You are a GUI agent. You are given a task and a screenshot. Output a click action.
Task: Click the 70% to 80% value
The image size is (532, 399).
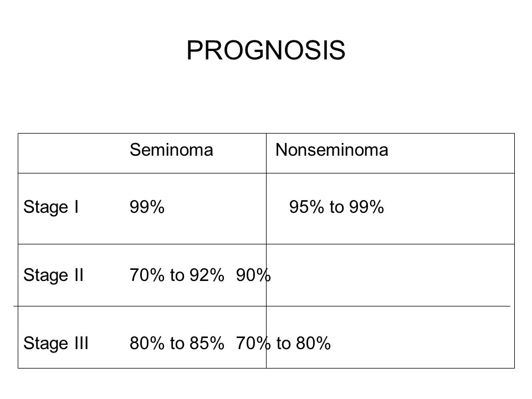tap(283, 343)
